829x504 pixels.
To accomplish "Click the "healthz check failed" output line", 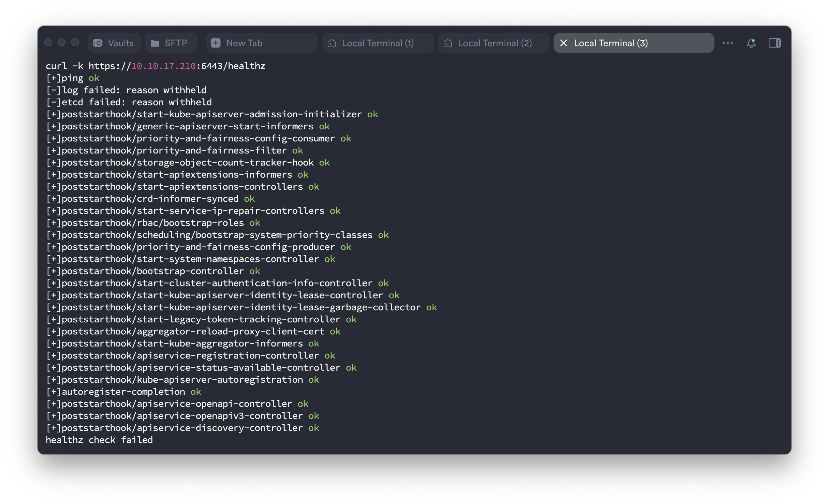I will click(99, 440).
